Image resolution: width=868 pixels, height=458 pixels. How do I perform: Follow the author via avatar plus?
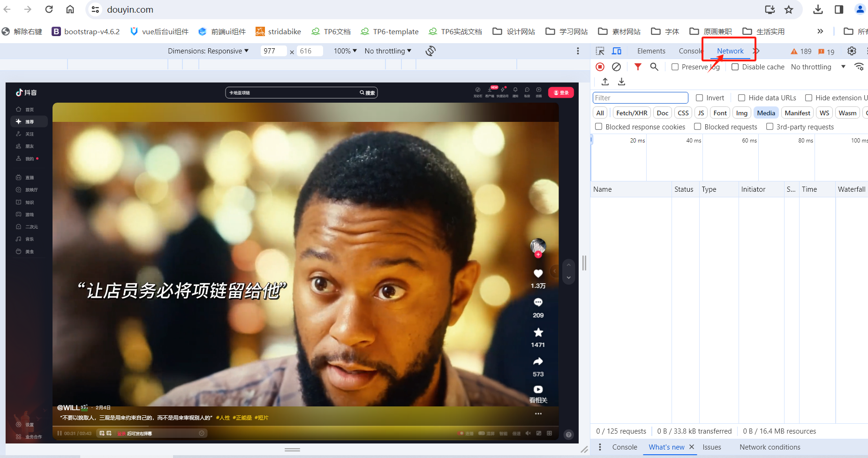538,255
